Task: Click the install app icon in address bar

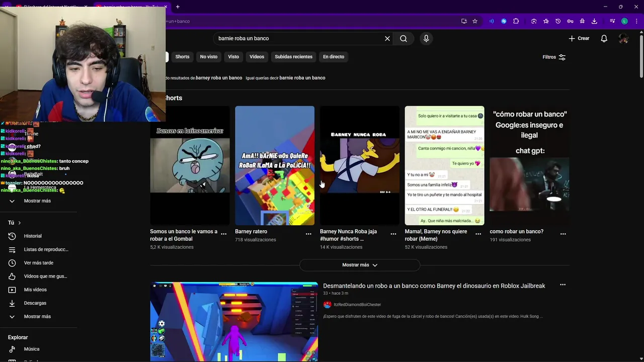Action: [x=464, y=21]
